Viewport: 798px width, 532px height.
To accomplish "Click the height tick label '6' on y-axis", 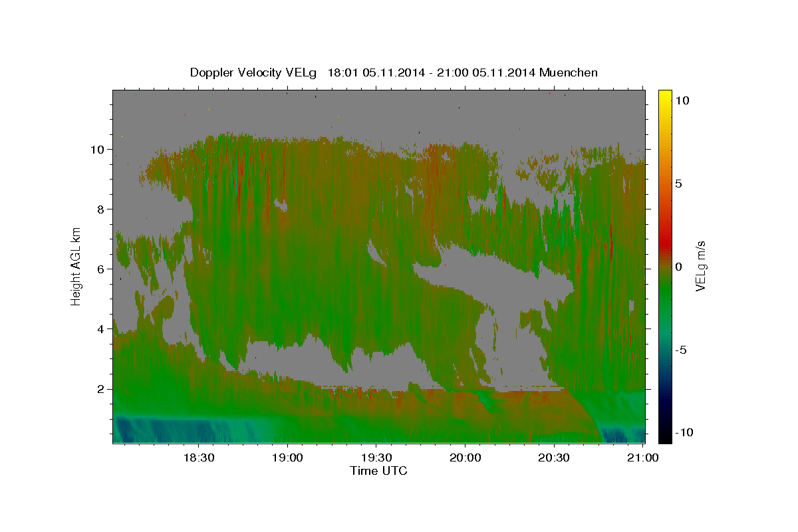I will click(x=100, y=269).
